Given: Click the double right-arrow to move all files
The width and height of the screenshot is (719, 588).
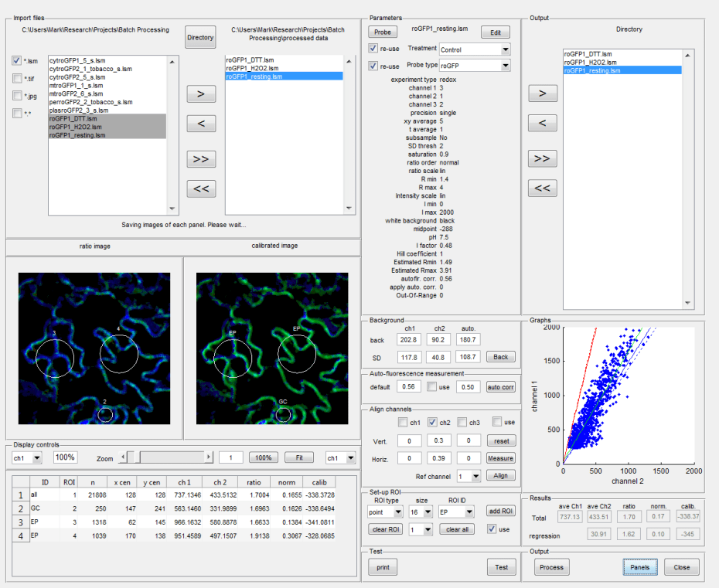Looking at the screenshot, I should [x=199, y=158].
